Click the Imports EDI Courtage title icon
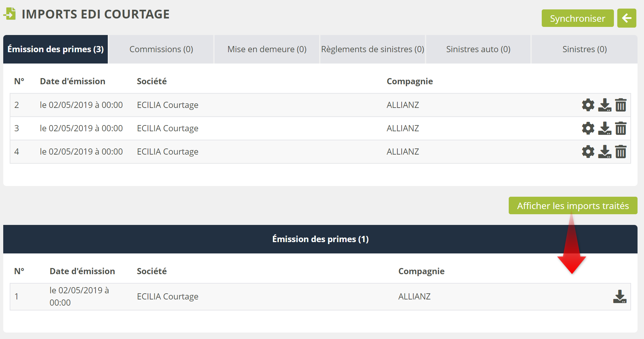The height and width of the screenshot is (339, 644). tap(10, 14)
